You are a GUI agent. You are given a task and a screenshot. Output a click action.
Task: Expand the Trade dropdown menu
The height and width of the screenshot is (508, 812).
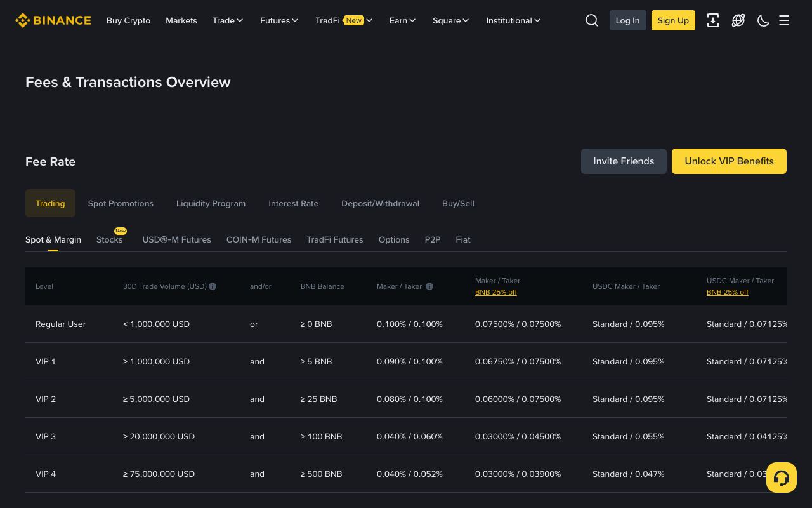pyautogui.click(x=228, y=20)
